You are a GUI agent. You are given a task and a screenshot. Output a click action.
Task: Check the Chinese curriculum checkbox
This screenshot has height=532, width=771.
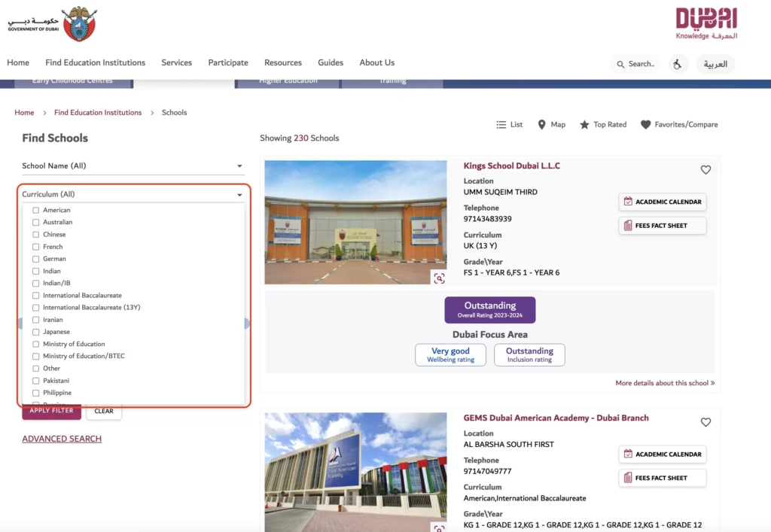[x=36, y=235]
